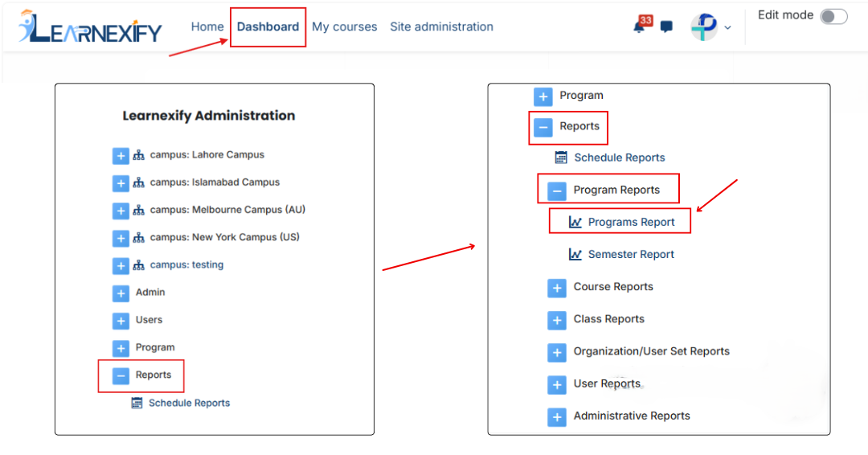Viewport: 868px width, 455px height.
Task: Click 'Course Reports' label text
Action: point(613,287)
